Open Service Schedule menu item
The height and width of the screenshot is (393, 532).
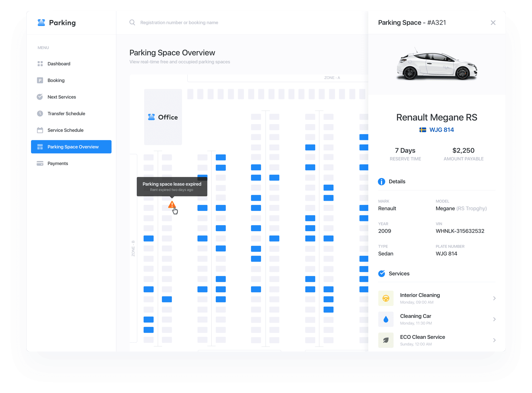[71, 130]
